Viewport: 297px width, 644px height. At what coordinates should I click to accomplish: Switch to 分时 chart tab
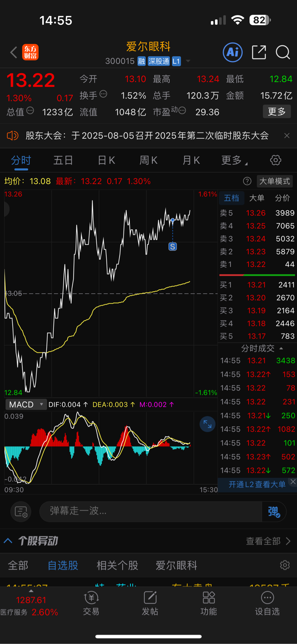[x=21, y=160]
